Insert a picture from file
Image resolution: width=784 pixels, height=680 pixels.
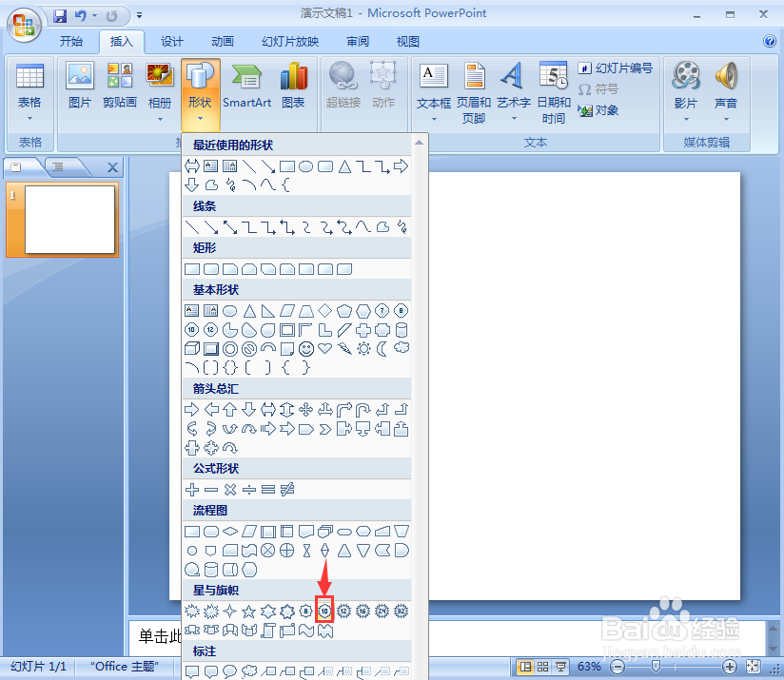tap(80, 85)
